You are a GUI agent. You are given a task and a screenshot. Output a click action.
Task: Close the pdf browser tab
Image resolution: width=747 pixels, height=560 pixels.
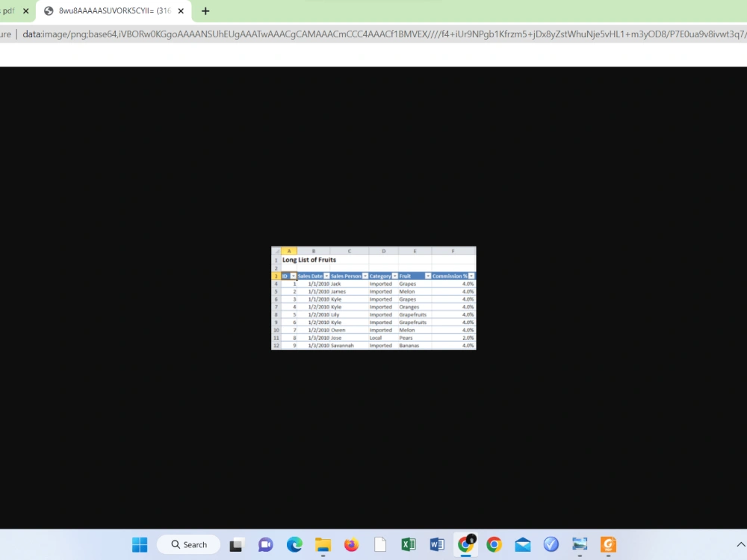click(x=25, y=11)
